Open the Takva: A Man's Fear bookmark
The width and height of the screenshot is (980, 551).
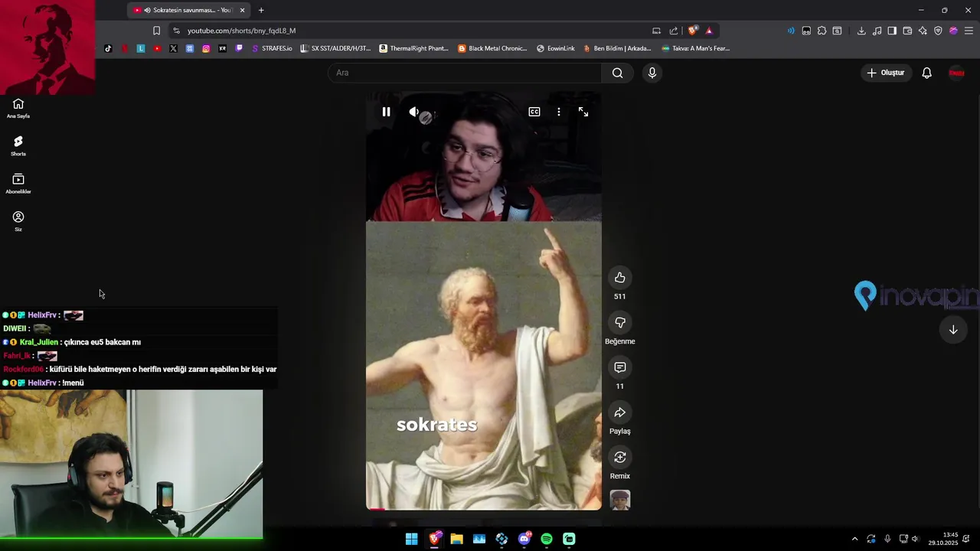(x=695, y=48)
